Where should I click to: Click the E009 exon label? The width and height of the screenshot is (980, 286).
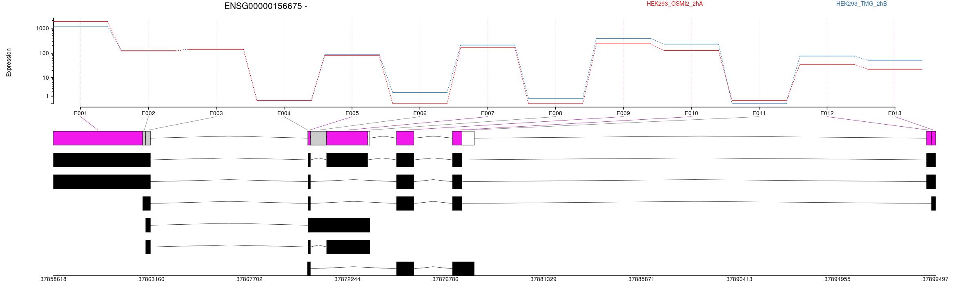click(x=623, y=113)
